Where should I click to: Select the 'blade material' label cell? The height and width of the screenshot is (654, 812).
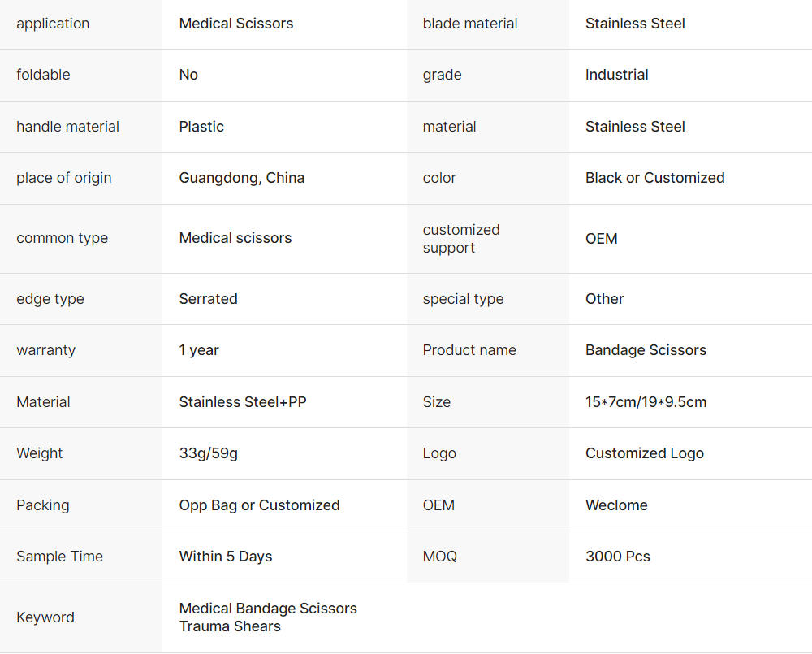point(470,24)
